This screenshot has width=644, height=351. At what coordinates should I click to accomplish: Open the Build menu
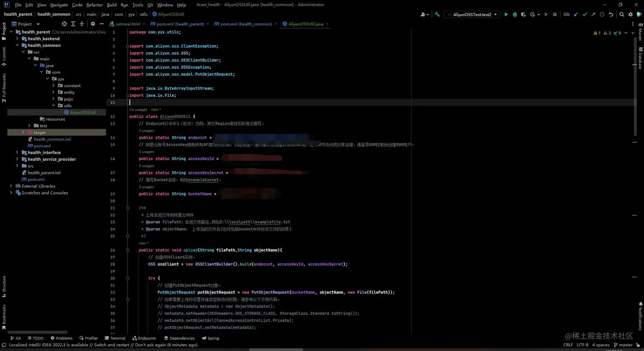pos(112,5)
